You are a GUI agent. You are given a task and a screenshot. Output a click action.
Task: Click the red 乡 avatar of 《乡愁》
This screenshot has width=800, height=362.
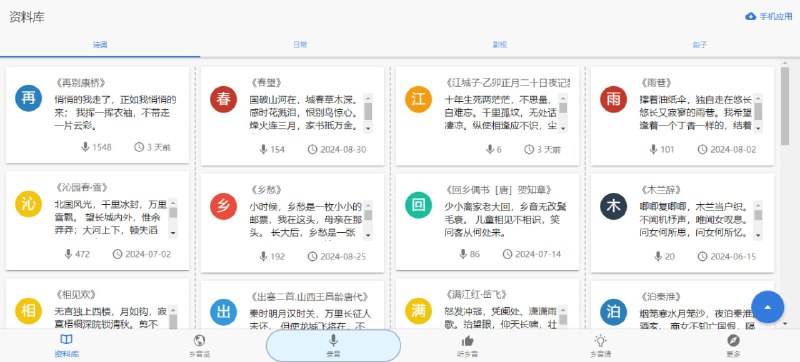[x=223, y=206]
